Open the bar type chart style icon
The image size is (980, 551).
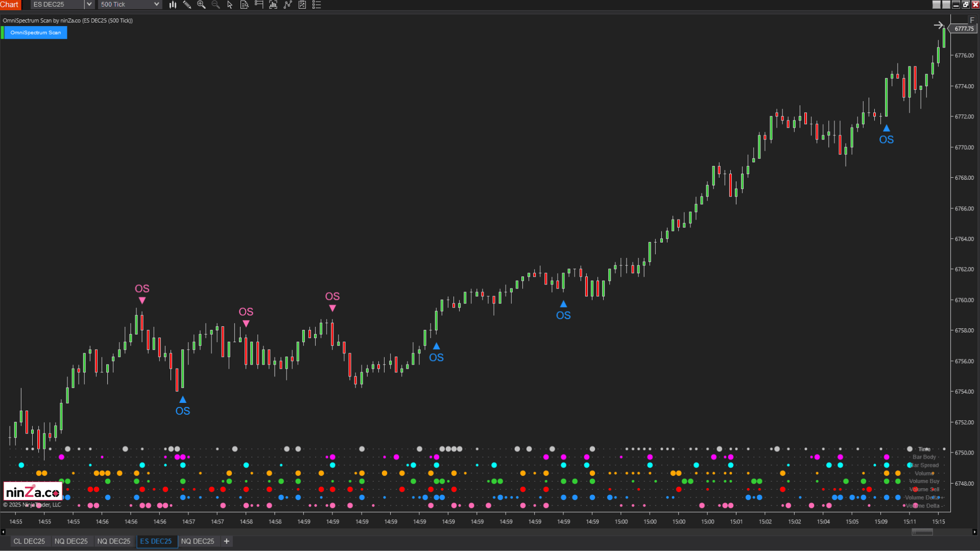tap(173, 5)
